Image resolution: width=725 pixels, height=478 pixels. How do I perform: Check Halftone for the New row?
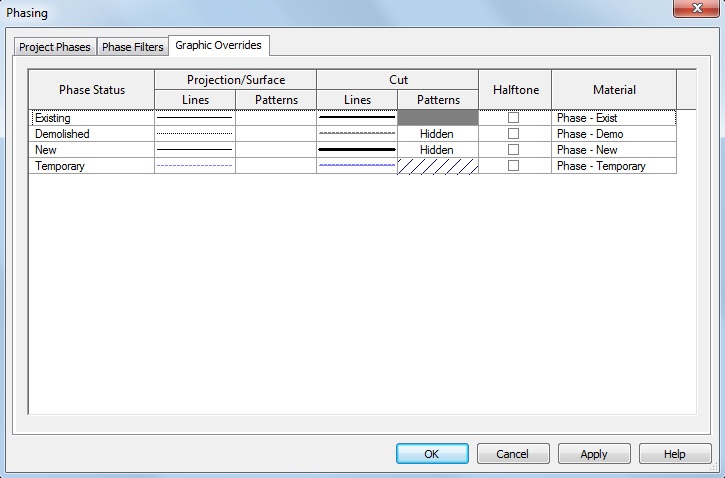pyautogui.click(x=513, y=149)
